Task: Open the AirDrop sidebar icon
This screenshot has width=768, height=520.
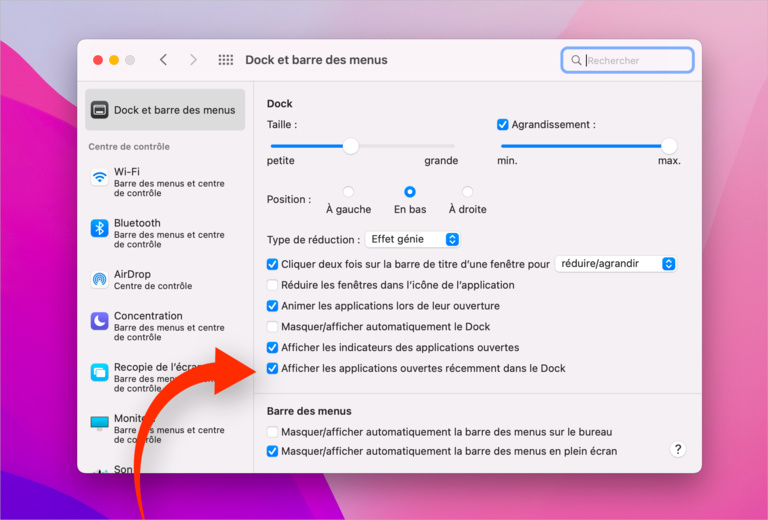Action: (x=100, y=279)
